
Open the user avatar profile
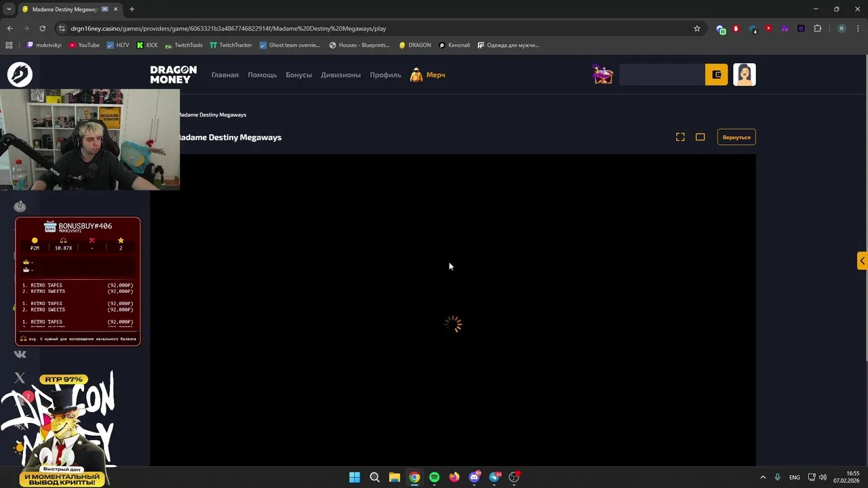745,75
